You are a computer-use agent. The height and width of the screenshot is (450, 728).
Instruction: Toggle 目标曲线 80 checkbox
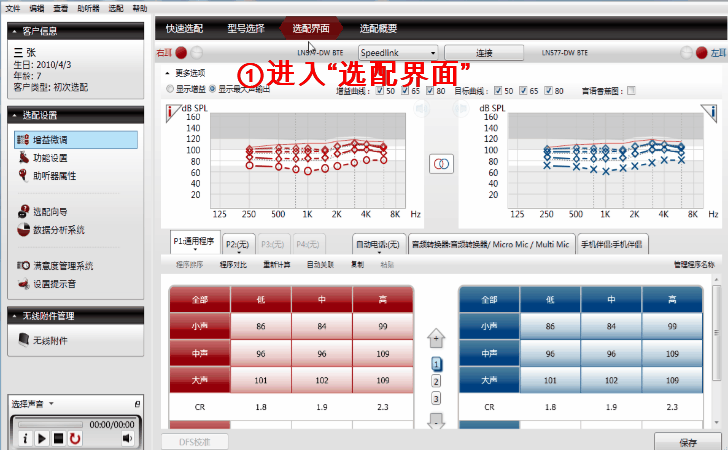pyautogui.click(x=548, y=91)
